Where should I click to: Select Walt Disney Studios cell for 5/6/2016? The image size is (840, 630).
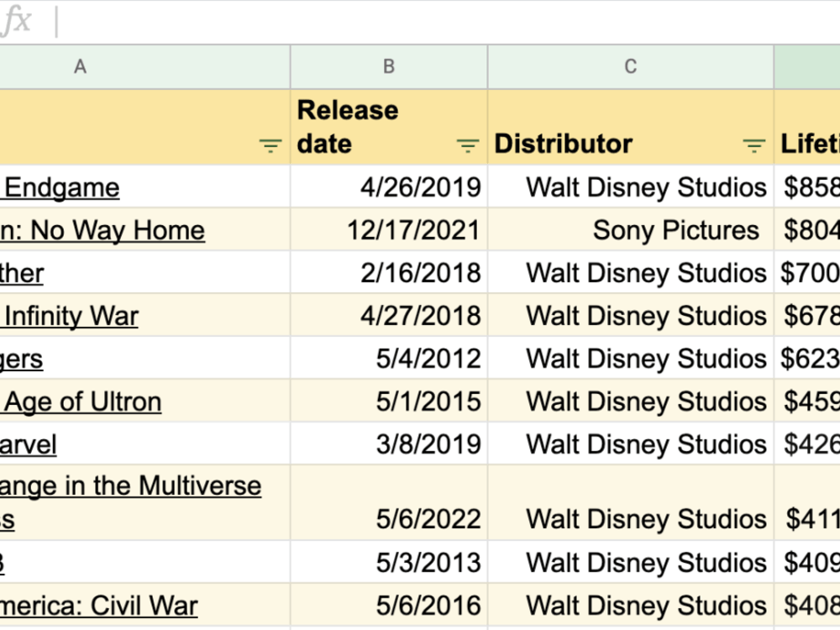tap(631, 606)
